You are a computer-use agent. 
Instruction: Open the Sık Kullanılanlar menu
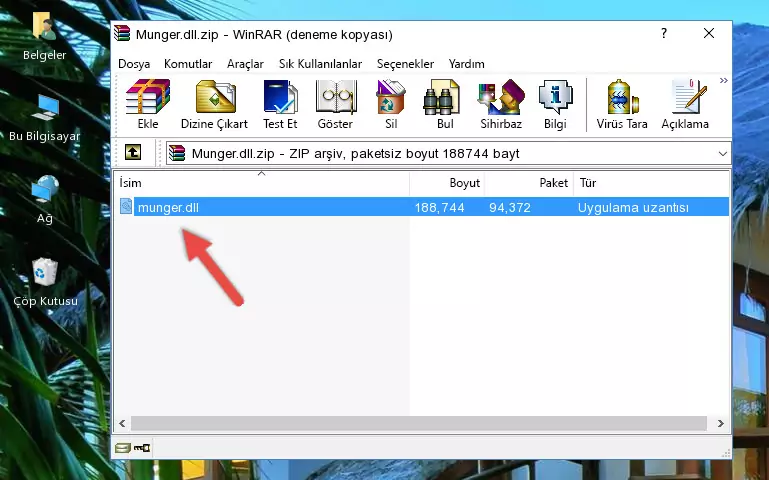click(320, 64)
